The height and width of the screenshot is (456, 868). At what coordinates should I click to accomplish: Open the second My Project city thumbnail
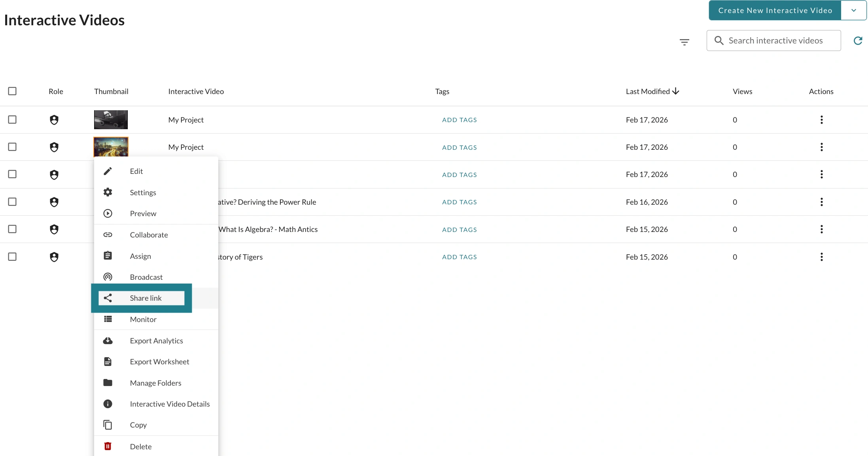click(111, 147)
